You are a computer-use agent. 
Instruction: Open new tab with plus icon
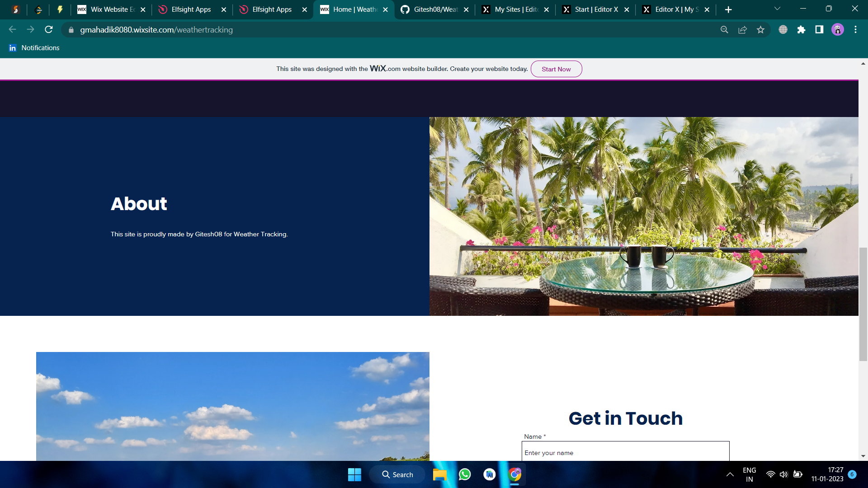pos(728,9)
